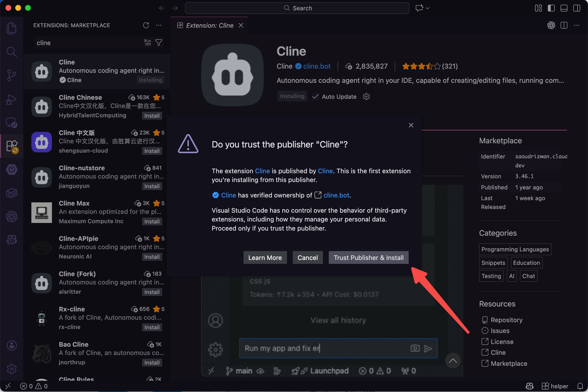
Task: Open the Search view in activity bar
Action: 12,52
